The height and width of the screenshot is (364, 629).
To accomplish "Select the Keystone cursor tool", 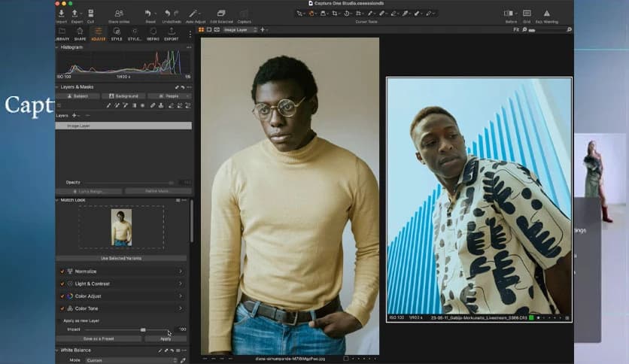I will coord(359,14).
